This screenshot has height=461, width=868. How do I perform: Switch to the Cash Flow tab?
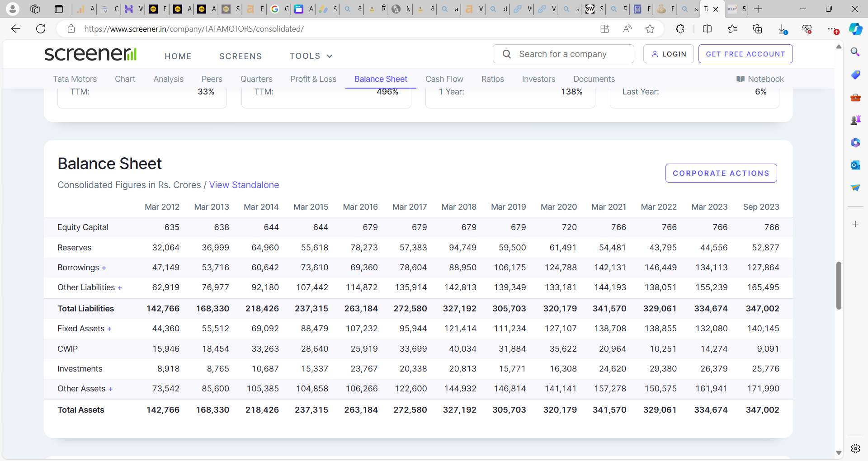(444, 79)
